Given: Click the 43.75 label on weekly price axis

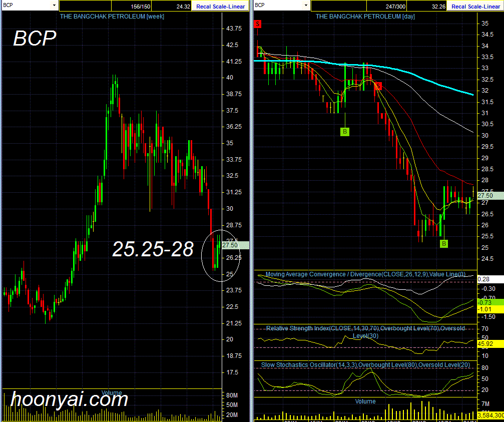Looking at the screenshot, I should point(234,28).
